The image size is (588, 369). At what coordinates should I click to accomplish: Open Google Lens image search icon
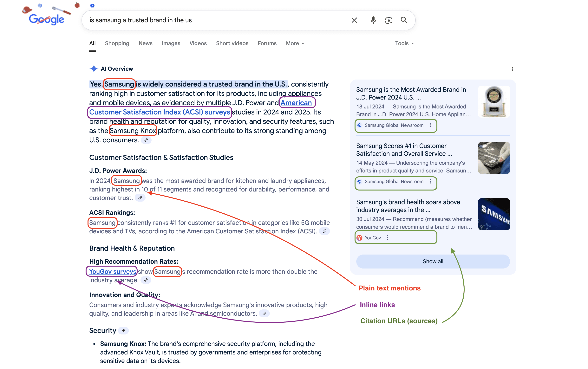(x=389, y=20)
